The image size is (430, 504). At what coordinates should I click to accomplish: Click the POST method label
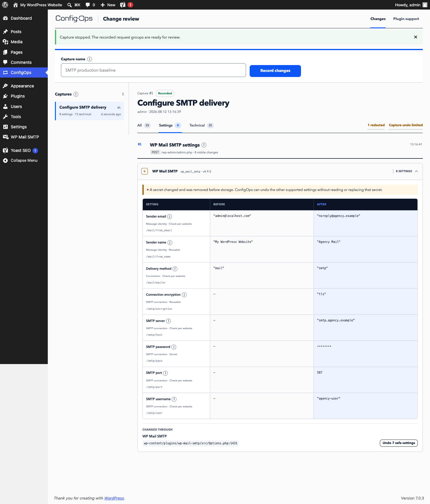(155, 152)
